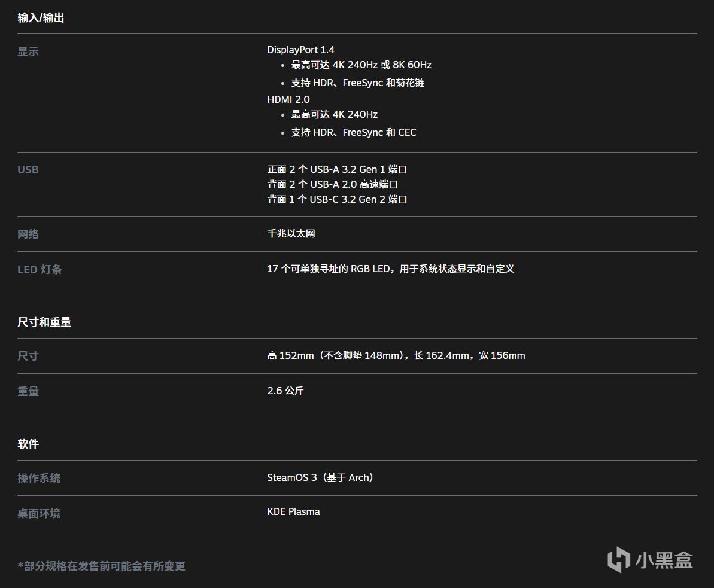Click the 千兆以太网 value
Screen dimensions: 714x588
click(x=291, y=233)
